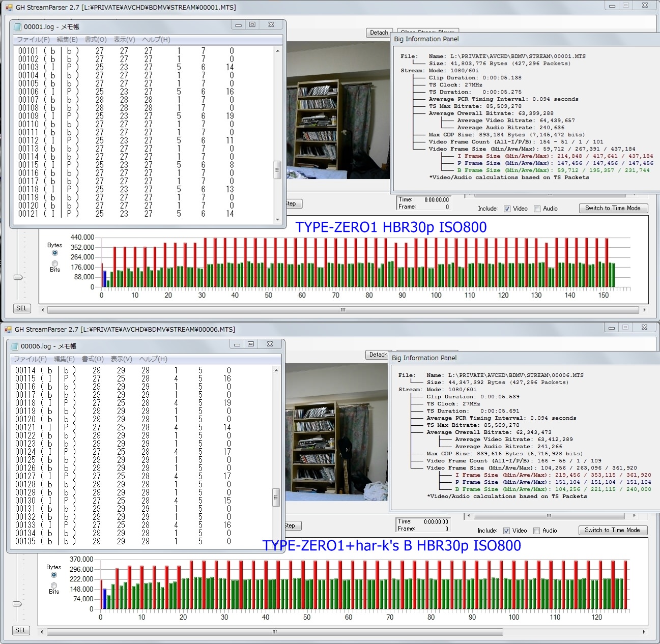
Task: Click the GH StreamParser icon of 00006.MTS window
Action: pyautogui.click(x=8, y=330)
